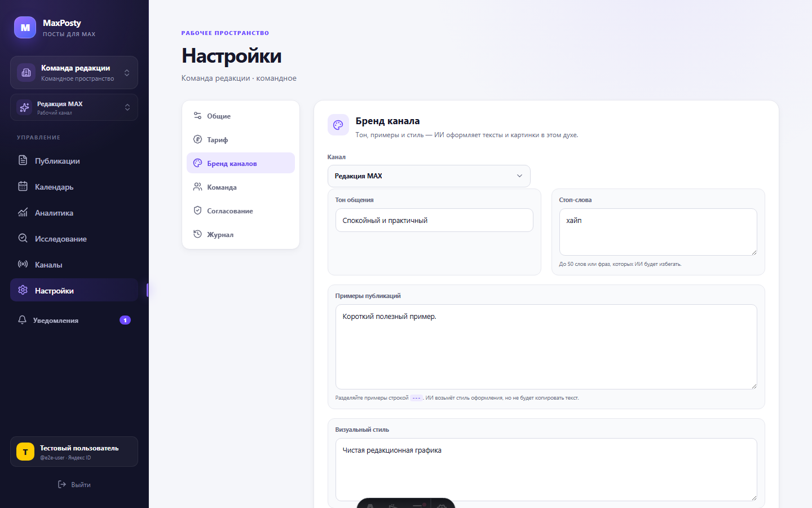Click the Настройки page heading
The width and height of the screenshot is (812, 508).
click(231, 56)
